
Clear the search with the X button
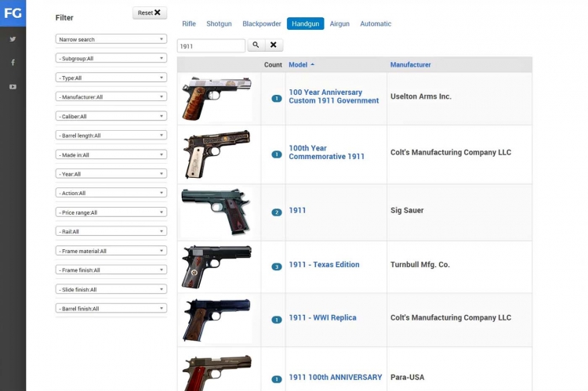274,45
